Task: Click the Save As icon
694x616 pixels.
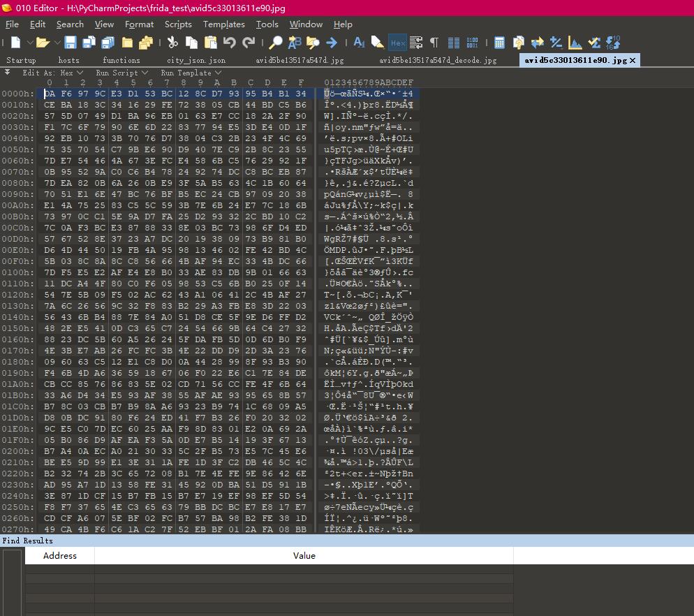Action: click(89, 43)
